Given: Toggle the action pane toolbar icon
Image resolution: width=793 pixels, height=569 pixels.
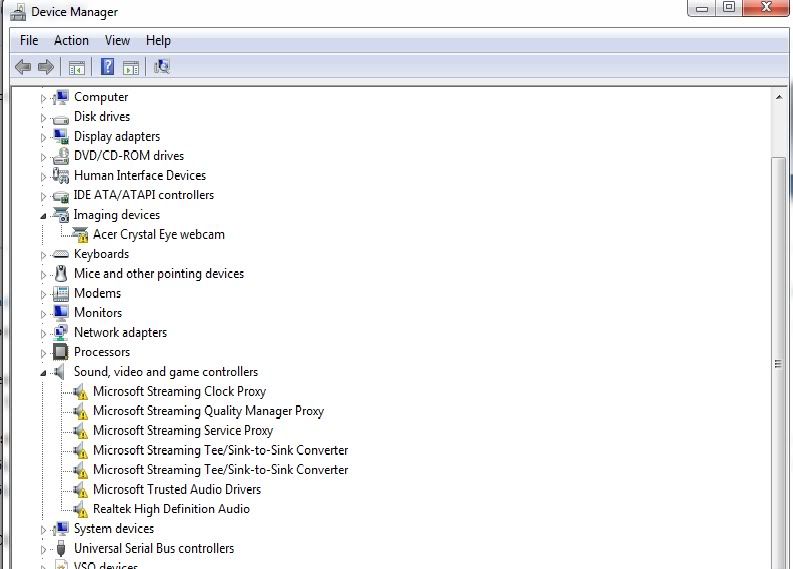Looking at the screenshot, I should 131,67.
